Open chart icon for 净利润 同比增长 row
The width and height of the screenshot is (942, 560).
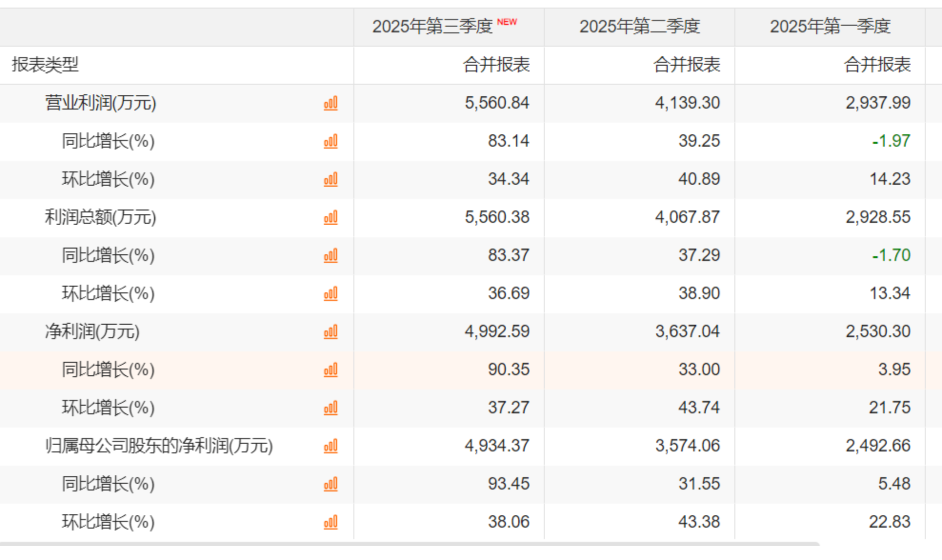click(331, 370)
